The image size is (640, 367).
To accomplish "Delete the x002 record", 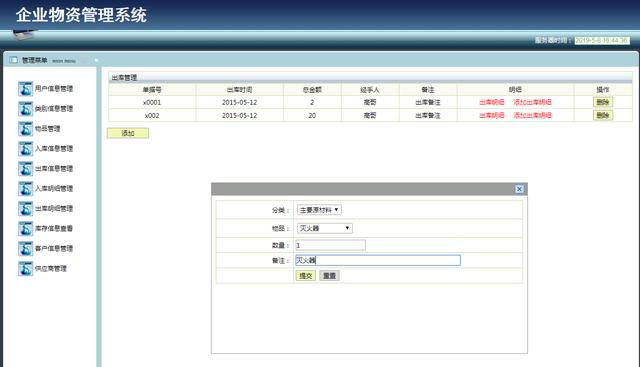I will [603, 116].
